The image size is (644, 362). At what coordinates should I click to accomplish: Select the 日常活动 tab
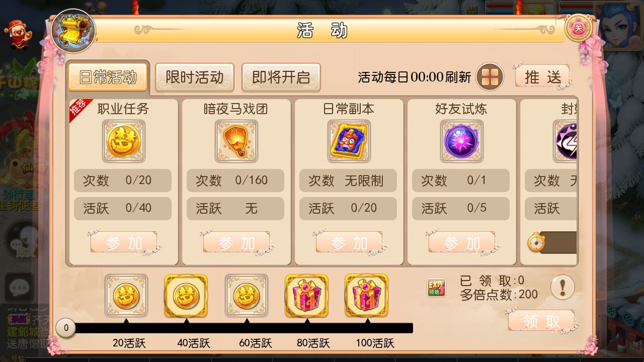point(108,77)
